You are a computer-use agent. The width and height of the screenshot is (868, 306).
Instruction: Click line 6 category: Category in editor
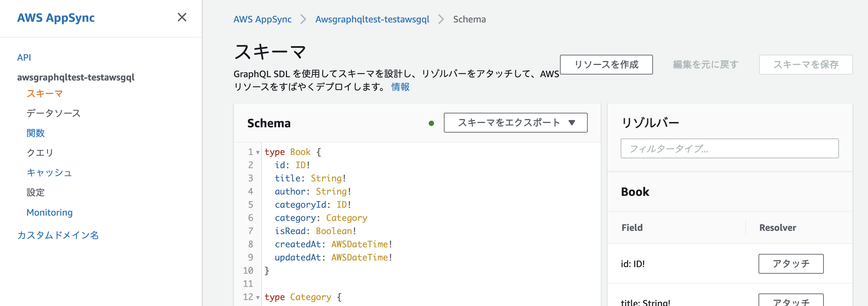click(x=321, y=218)
